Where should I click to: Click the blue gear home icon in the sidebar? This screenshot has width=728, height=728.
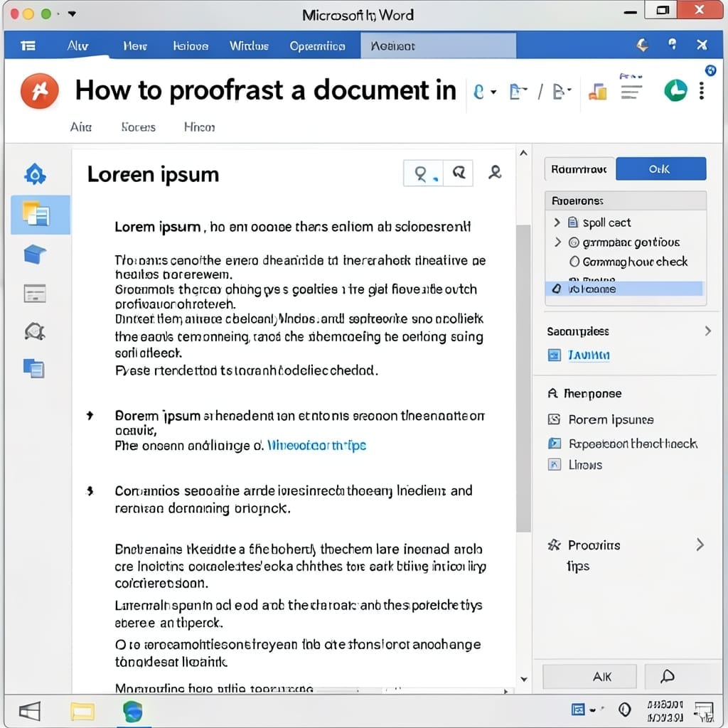click(36, 175)
